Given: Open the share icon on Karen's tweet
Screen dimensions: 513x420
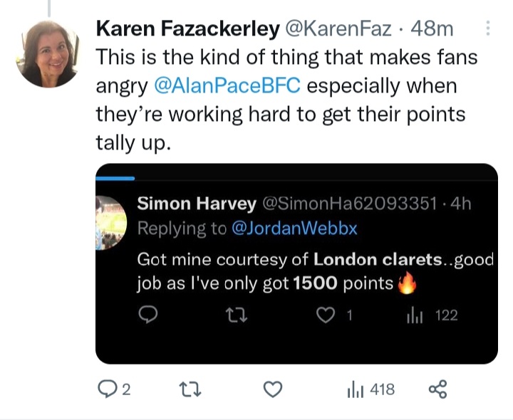Looking at the screenshot, I should pos(437,389).
